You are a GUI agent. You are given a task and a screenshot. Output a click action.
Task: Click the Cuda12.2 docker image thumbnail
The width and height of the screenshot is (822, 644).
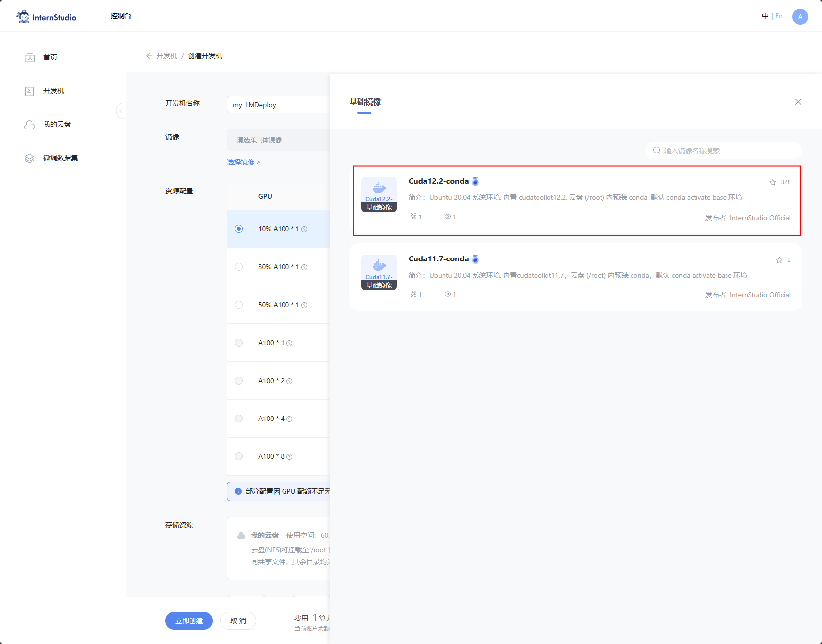coord(379,194)
